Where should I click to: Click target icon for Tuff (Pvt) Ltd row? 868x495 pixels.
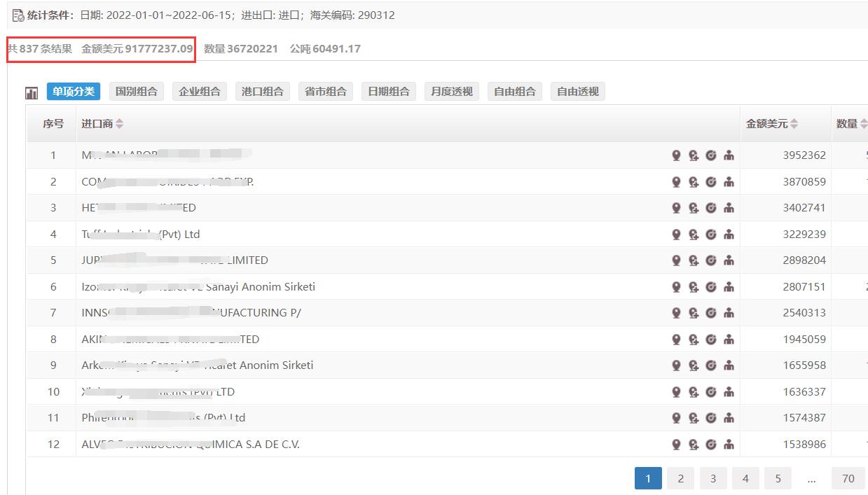711,235
